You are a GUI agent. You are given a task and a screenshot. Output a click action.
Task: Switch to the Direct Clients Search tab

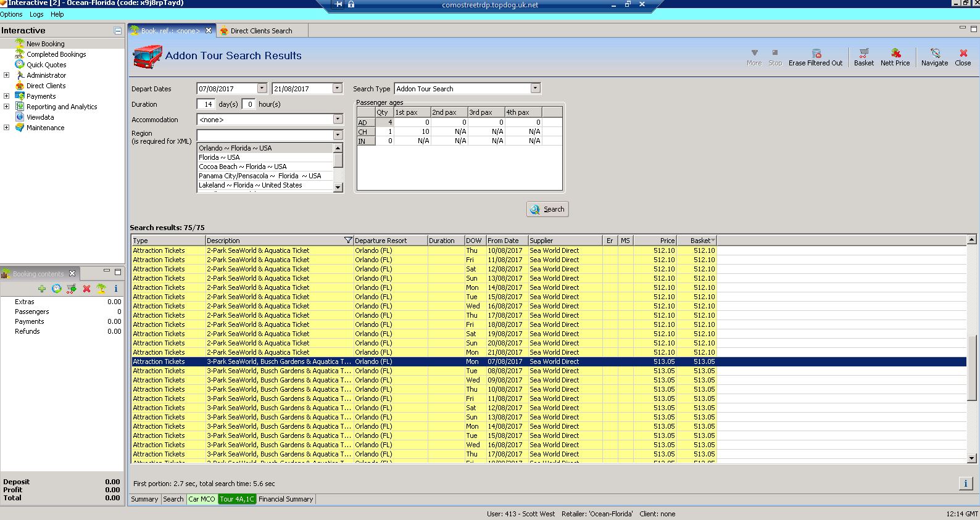click(x=261, y=31)
